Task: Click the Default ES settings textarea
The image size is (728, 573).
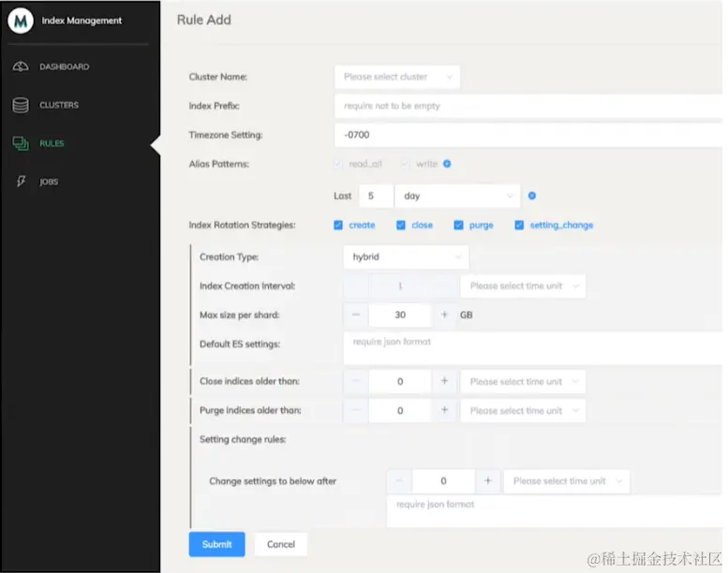Action: pyautogui.click(x=533, y=348)
